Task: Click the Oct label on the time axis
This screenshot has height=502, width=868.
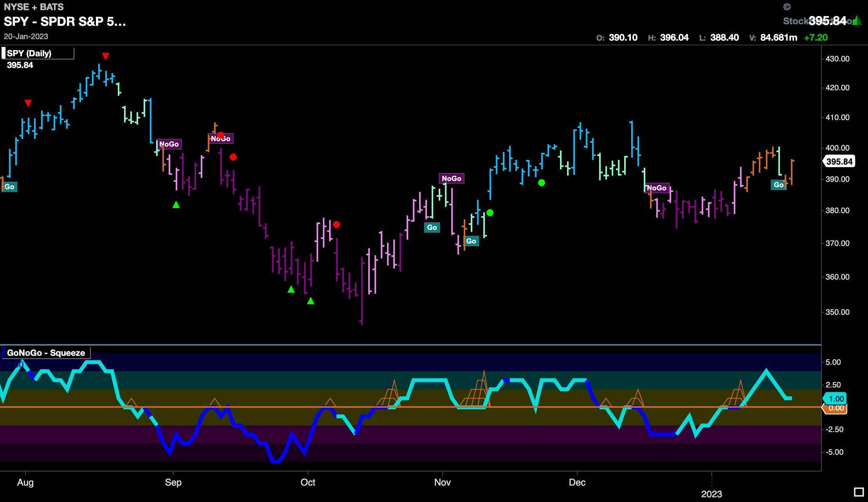Action: pyautogui.click(x=308, y=482)
